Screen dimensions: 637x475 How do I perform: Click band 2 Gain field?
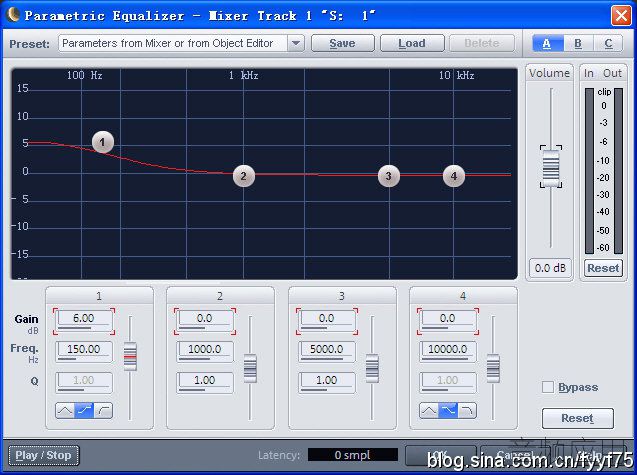205,321
